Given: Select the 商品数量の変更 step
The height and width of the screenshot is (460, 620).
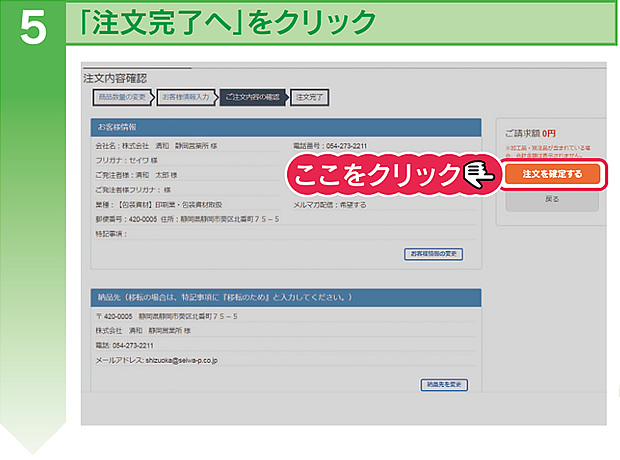Looking at the screenshot, I should [122, 97].
